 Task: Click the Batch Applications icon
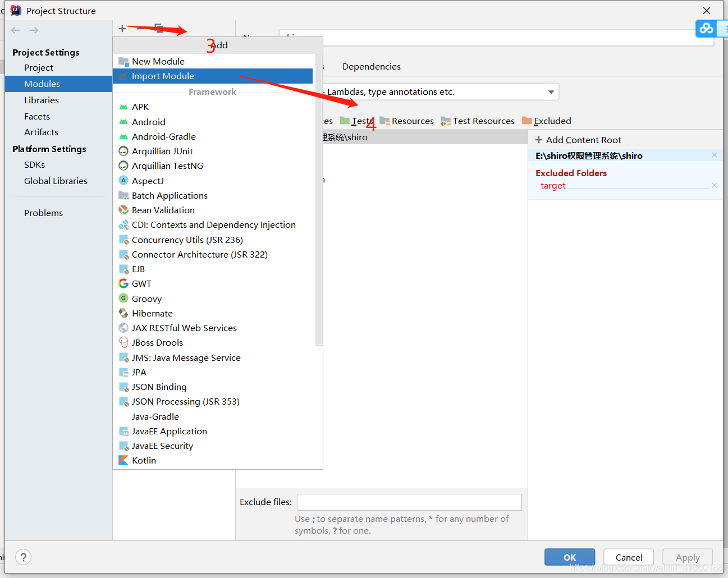click(x=123, y=195)
